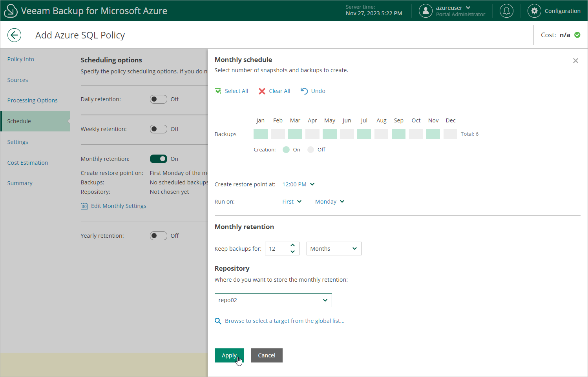
Task: Click the server time Nov 27, 2023 text
Action: coord(374,13)
